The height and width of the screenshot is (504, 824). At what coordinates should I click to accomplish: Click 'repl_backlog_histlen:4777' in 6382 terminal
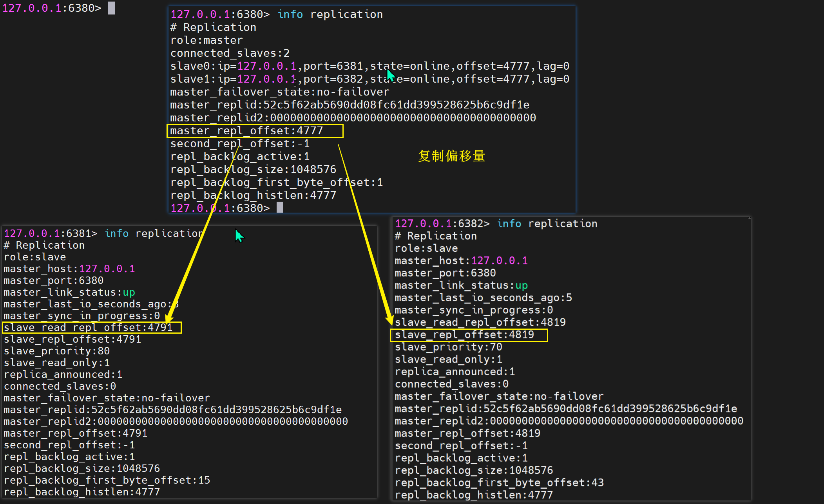pos(474,495)
